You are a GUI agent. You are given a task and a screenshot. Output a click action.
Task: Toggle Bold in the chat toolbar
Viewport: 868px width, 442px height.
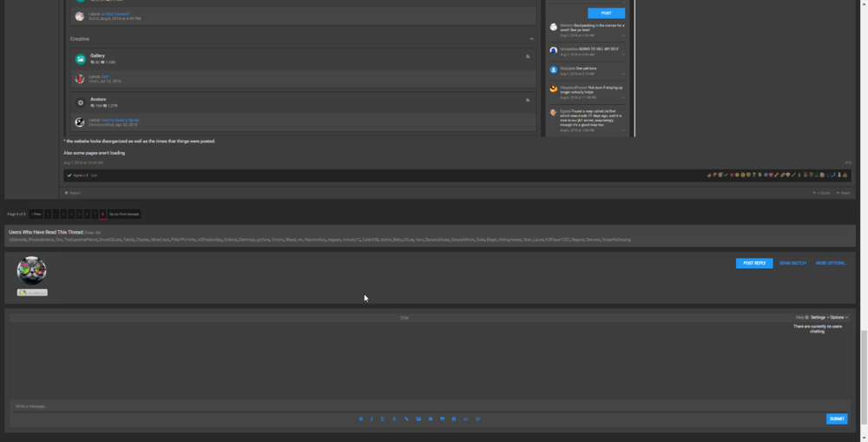point(361,419)
